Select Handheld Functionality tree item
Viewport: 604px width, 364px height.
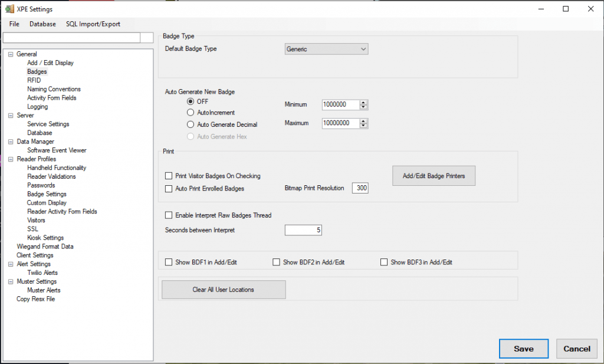point(57,168)
